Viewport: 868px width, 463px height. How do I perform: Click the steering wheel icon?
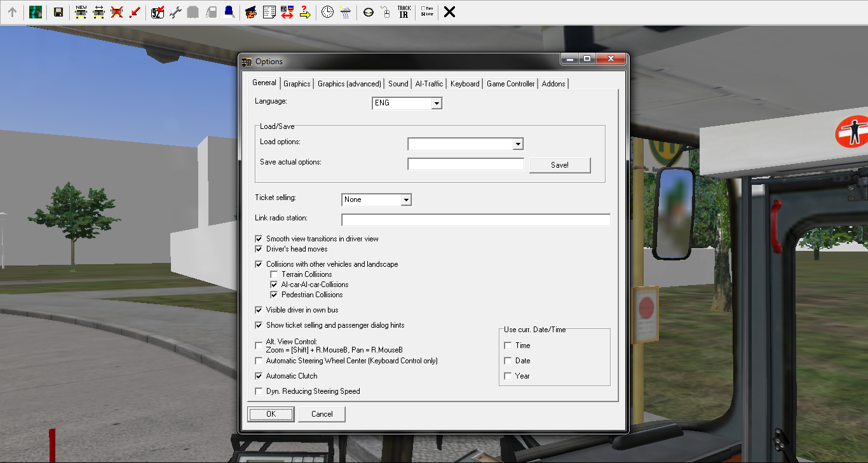coord(369,12)
